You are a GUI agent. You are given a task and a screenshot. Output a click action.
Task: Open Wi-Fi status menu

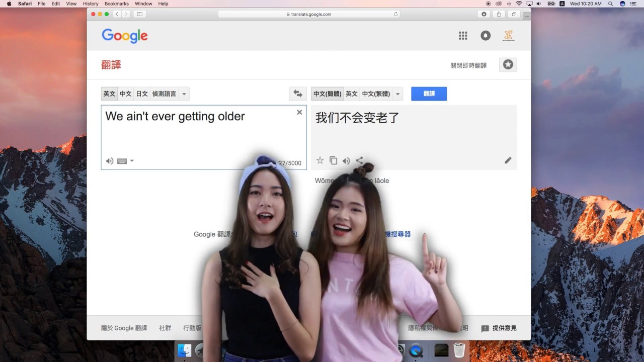519,4
